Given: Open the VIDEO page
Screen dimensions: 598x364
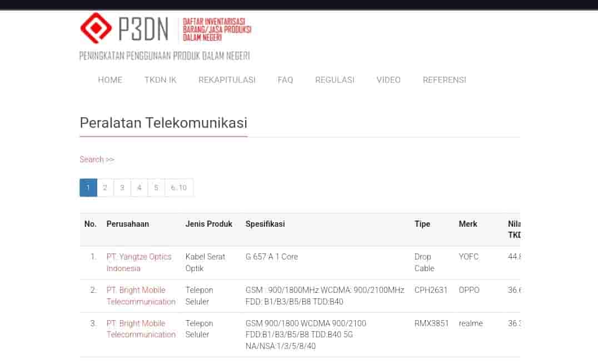Looking at the screenshot, I should click(x=388, y=79).
